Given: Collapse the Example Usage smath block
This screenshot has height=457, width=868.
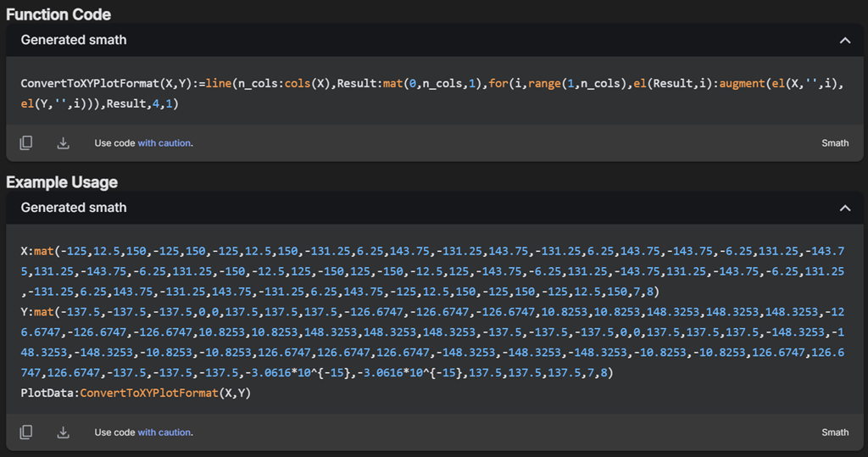Looking at the screenshot, I should click(x=844, y=208).
